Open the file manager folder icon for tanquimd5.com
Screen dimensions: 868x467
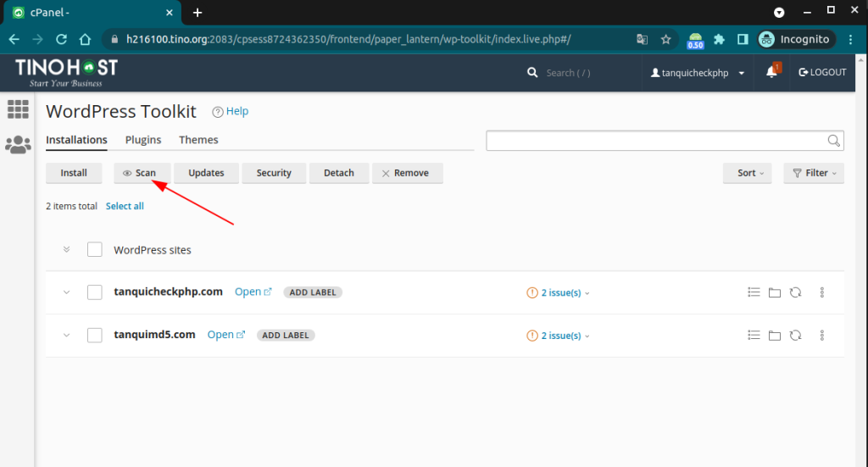pos(775,336)
